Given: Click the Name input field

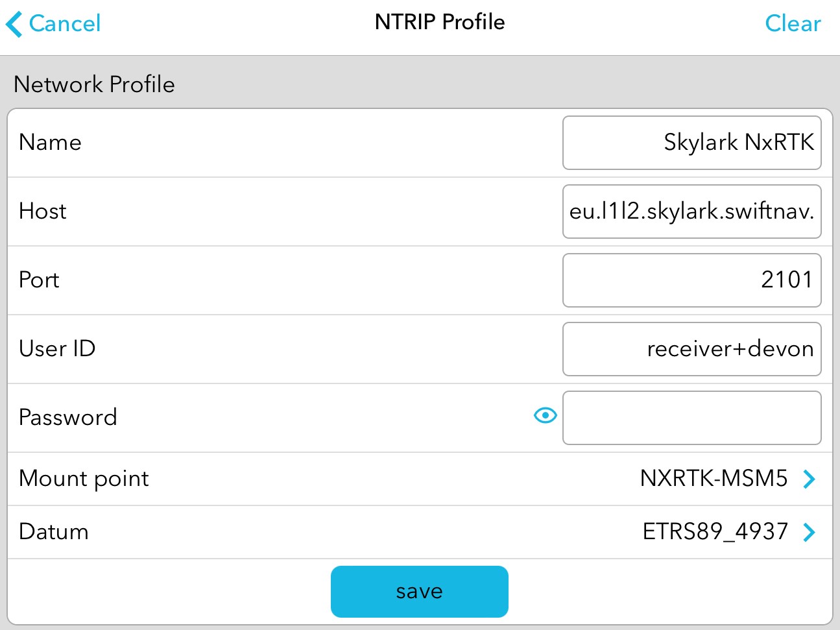Looking at the screenshot, I should (692, 143).
